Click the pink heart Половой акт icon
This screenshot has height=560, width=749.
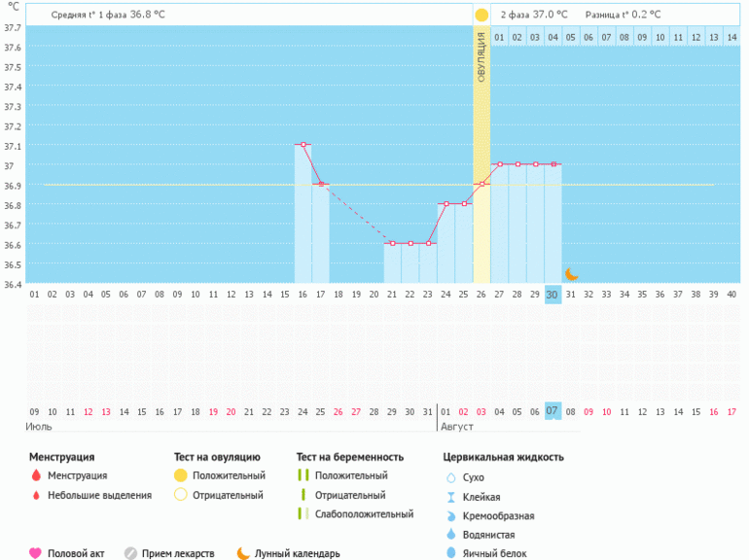click(35, 554)
